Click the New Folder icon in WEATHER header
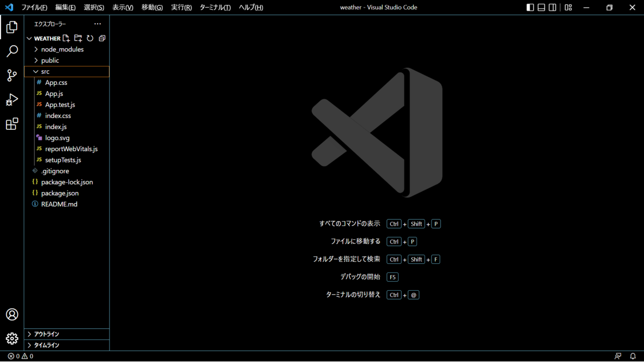This screenshot has height=362, width=644. pyautogui.click(x=78, y=38)
